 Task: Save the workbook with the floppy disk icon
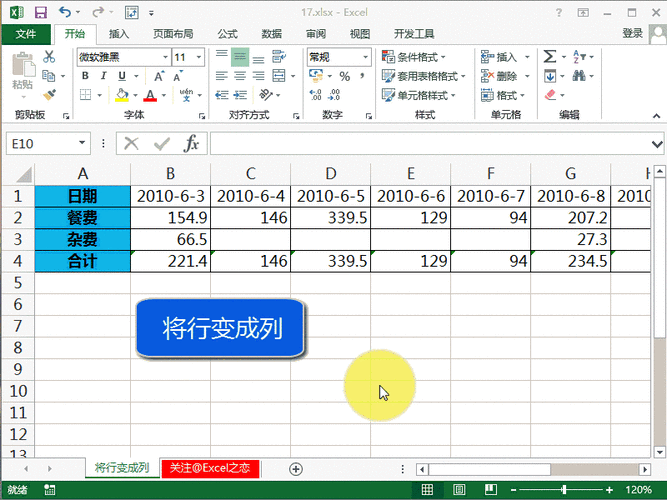tap(40, 12)
